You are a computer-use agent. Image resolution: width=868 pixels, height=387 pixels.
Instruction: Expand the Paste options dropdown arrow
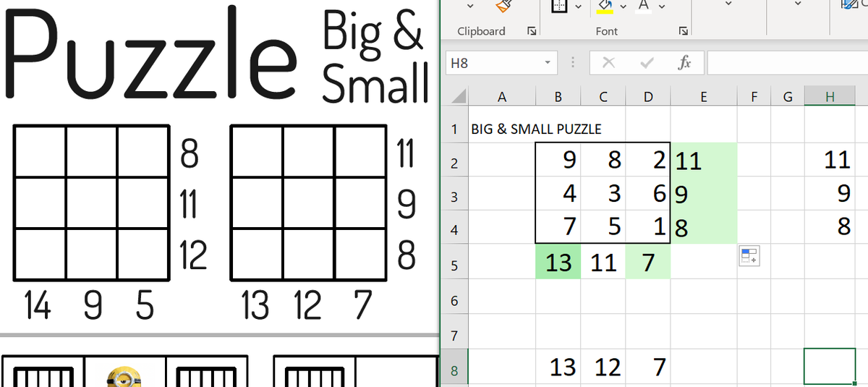[470, 6]
